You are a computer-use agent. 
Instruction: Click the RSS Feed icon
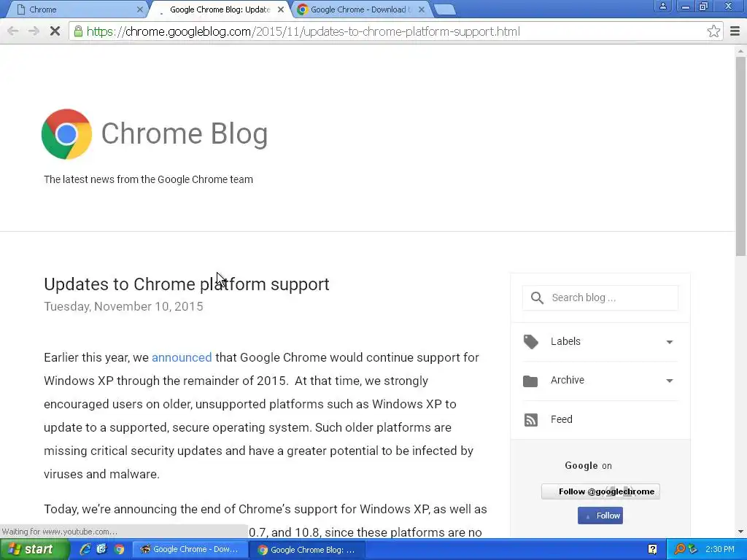pyautogui.click(x=531, y=419)
